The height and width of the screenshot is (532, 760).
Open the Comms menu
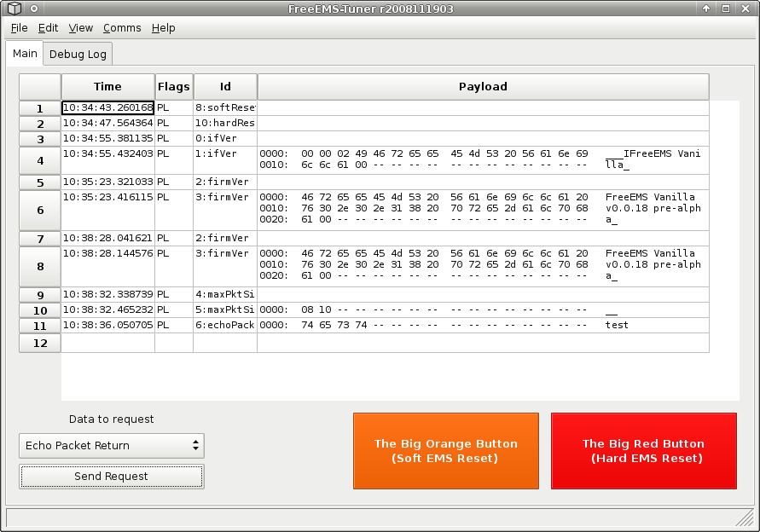pyautogui.click(x=122, y=28)
